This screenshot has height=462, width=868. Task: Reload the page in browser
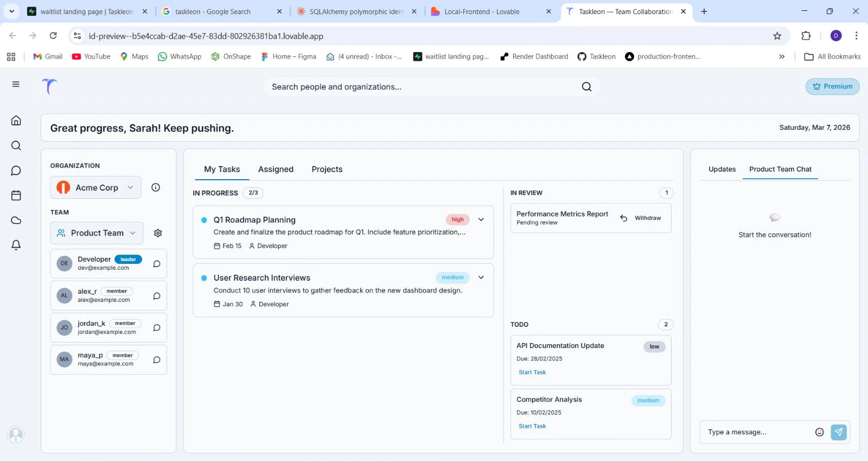coord(53,36)
